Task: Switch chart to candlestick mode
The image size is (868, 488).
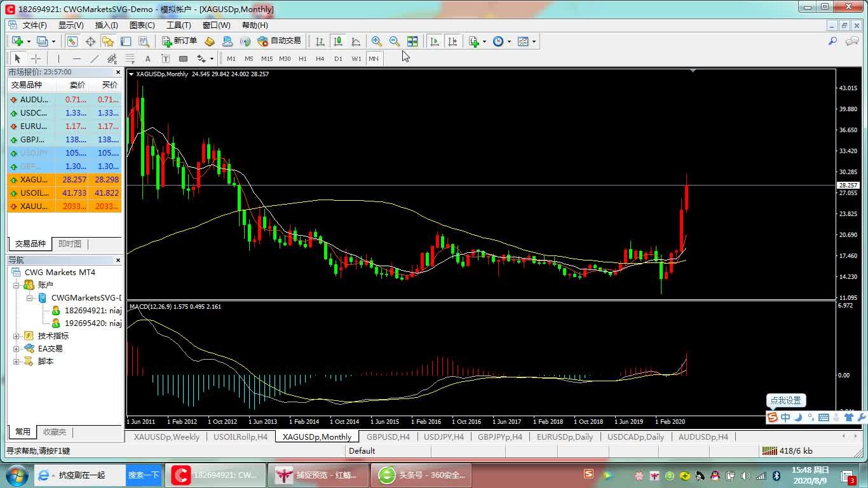Action: pos(338,41)
